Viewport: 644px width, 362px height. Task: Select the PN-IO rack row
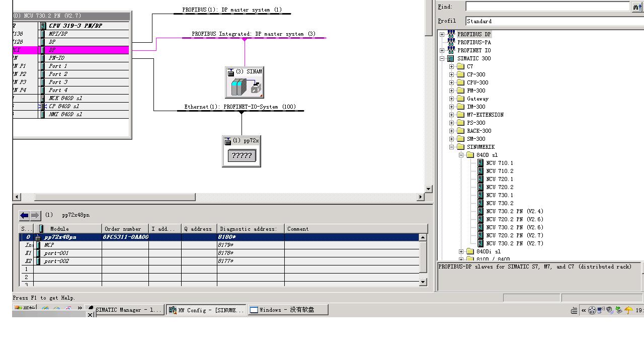click(x=71, y=58)
